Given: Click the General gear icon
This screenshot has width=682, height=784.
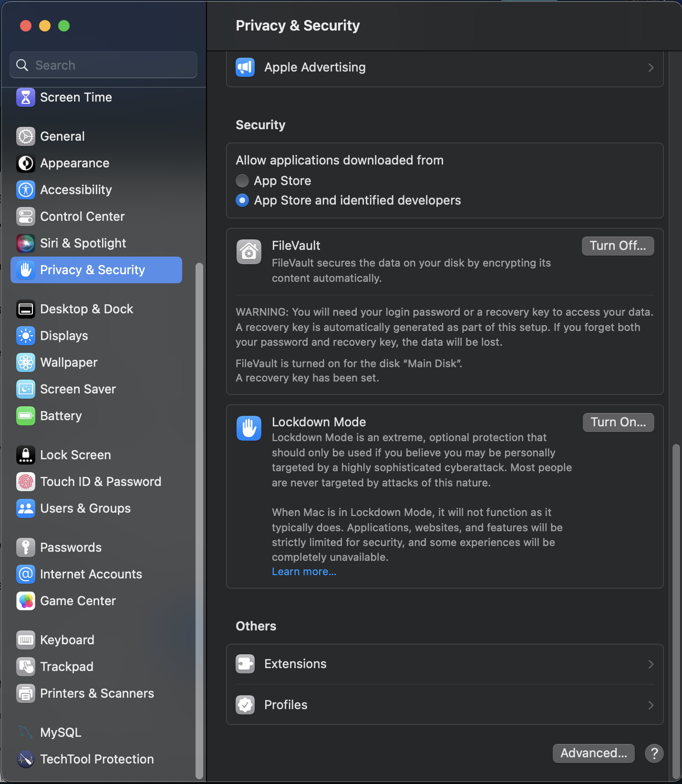Looking at the screenshot, I should tap(26, 136).
